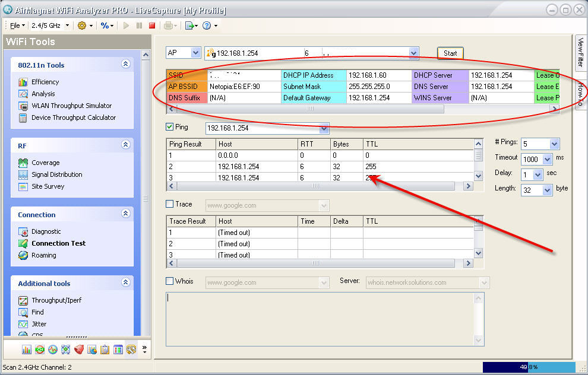Open the # Pings dropdown
The image size is (588, 375).
point(555,144)
